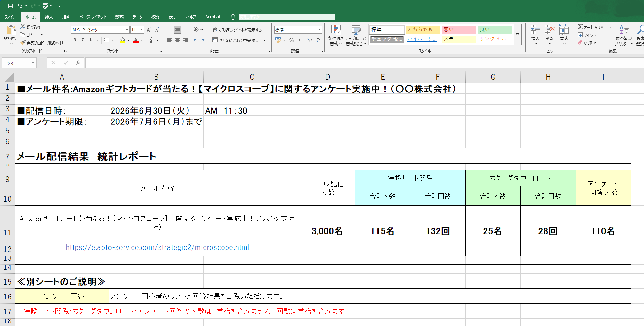Apply comma style number format
Viewport: 644px width, 326px height.
(300, 40)
